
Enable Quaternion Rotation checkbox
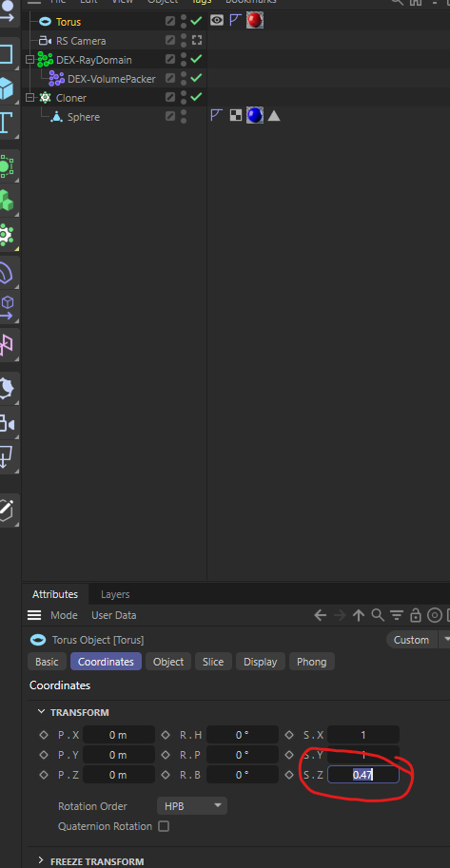click(x=164, y=826)
